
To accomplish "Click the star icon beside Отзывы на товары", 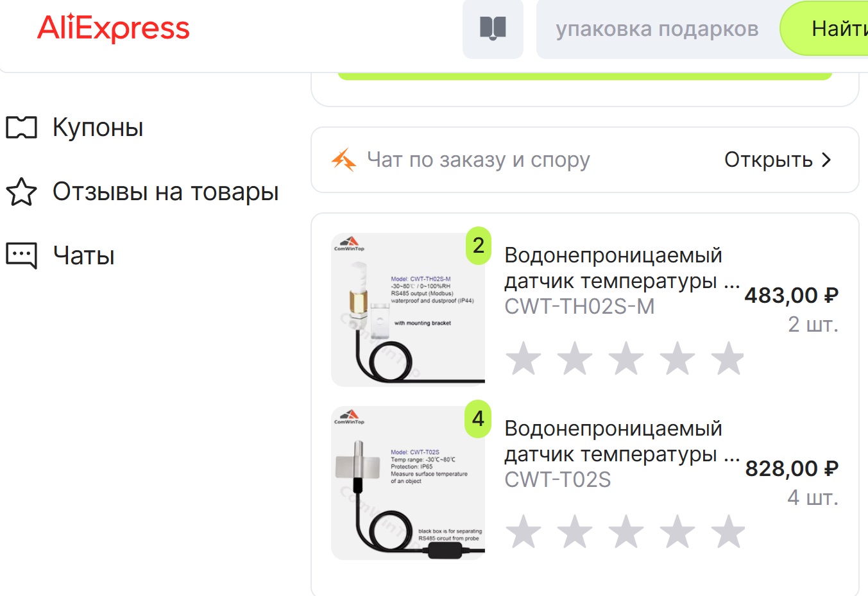I will (21, 192).
